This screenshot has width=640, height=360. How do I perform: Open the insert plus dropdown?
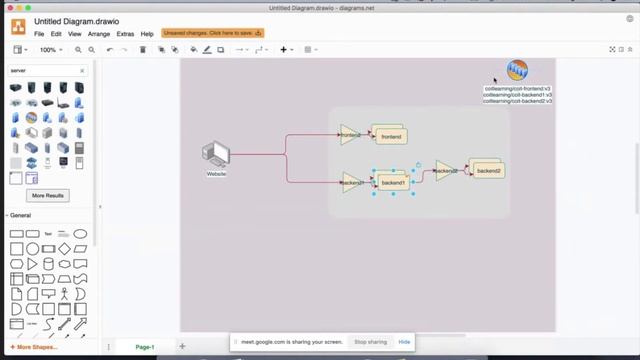(287, 50)
